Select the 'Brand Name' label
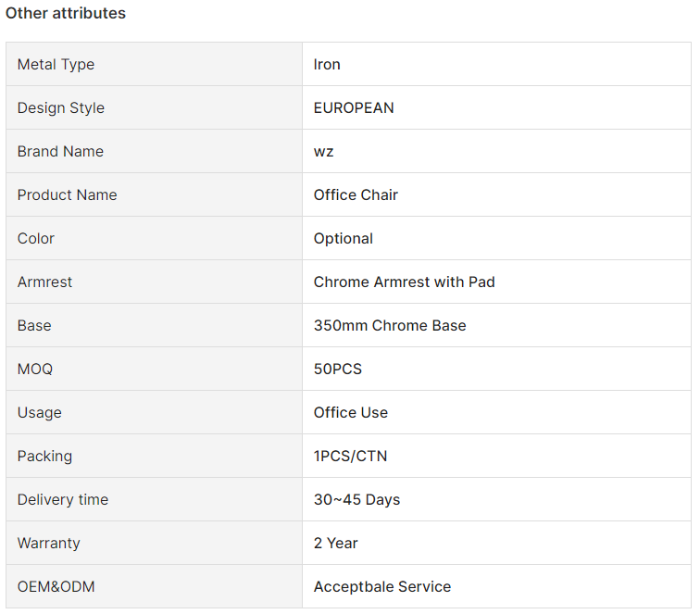Screen dimensions: 700x614 60,151
